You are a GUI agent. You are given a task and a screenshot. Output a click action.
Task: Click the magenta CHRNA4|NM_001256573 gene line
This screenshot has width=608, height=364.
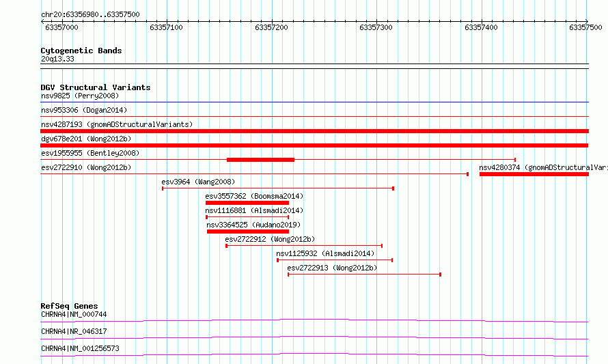tap(314, 354)
